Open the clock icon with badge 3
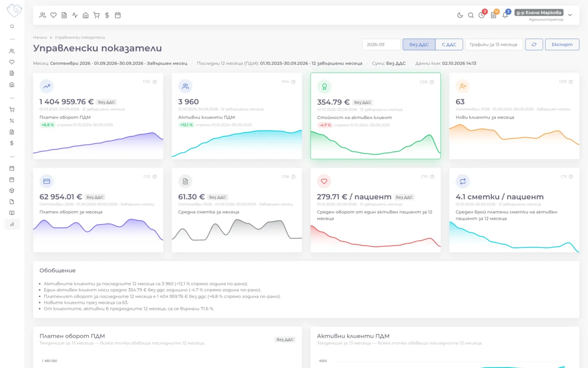 click(x=482, y=15)
